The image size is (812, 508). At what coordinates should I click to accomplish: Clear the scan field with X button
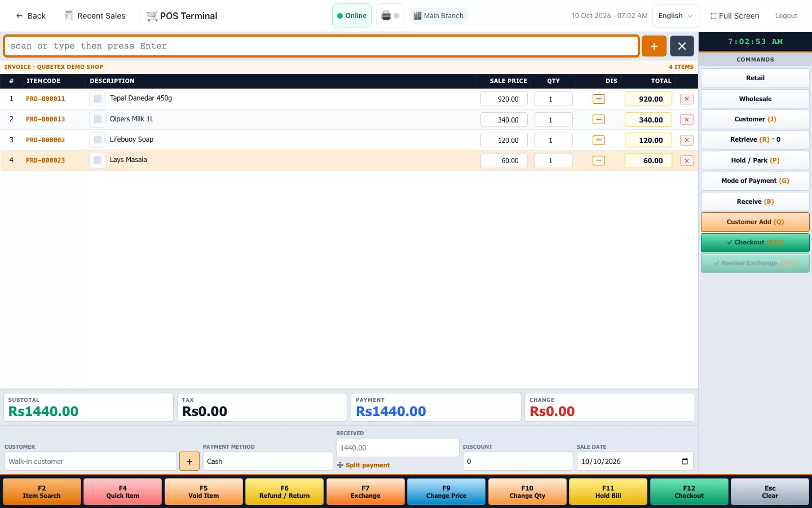pyautogui.click(x=682, y=46)
